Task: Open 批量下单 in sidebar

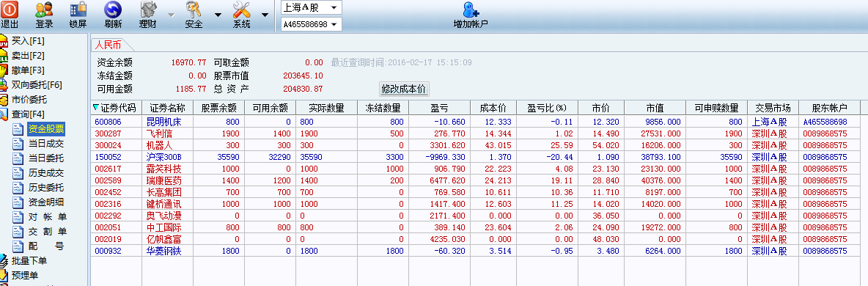Action: pos(29,260)
